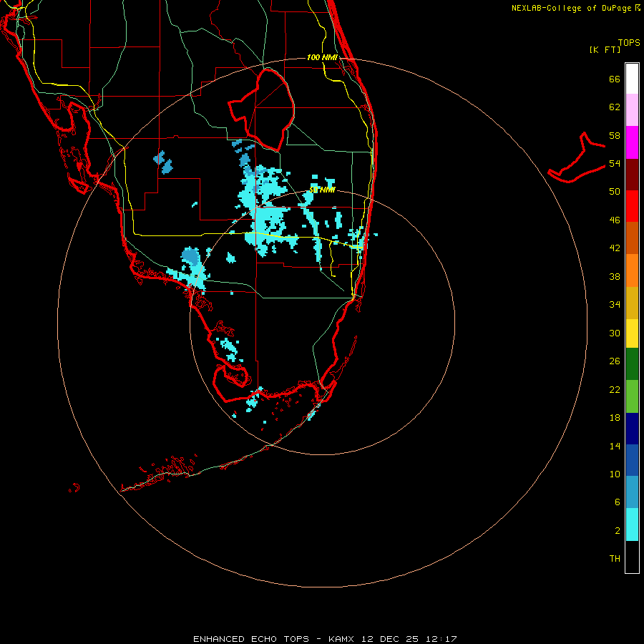Click the cyan 6 kft legend swatch

pos(632,525)
